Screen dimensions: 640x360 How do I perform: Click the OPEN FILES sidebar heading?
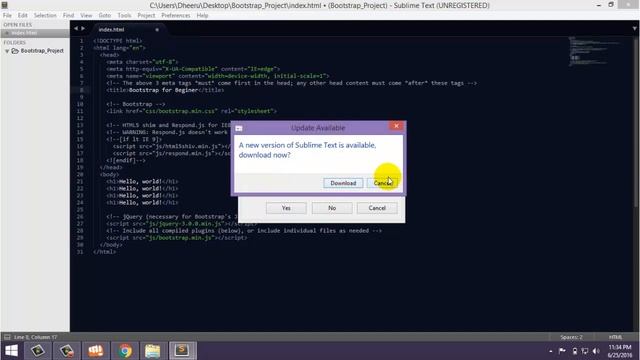18,25
